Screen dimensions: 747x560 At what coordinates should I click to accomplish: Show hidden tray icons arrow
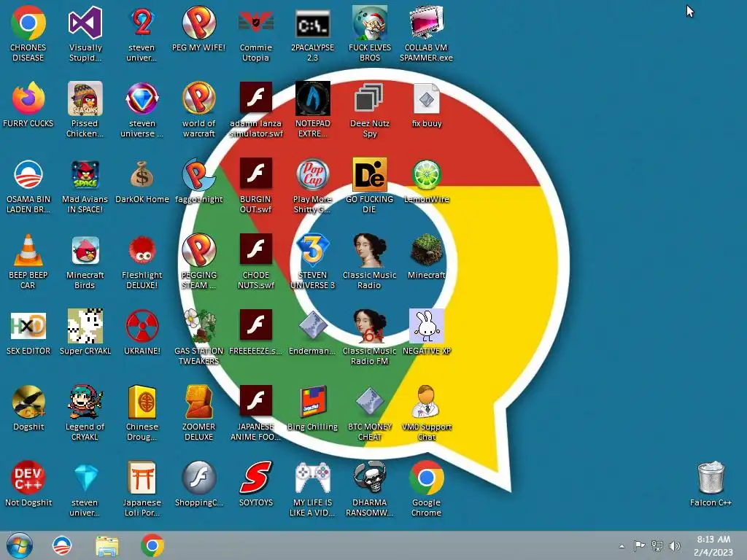622,546
